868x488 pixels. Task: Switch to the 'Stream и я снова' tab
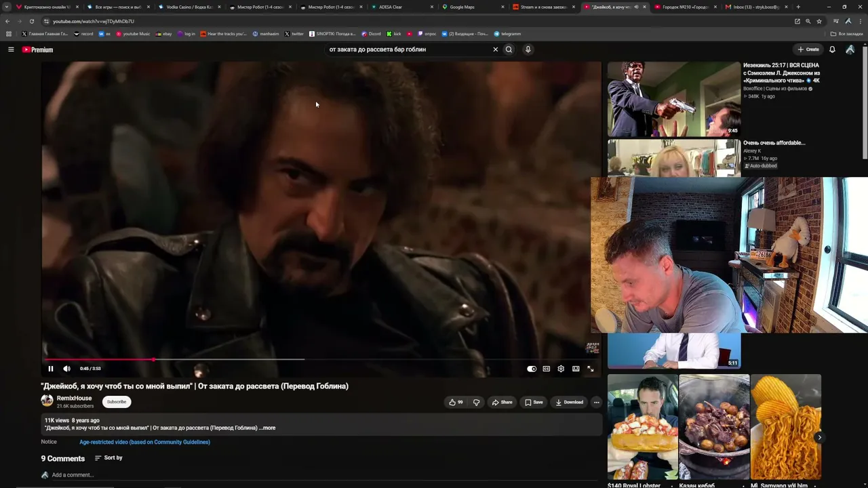542,7
